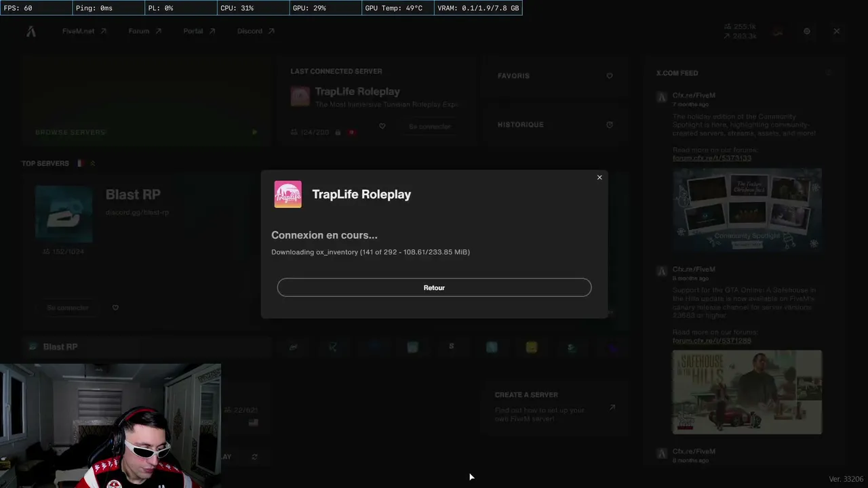The image size is (868, 488).
Task: Open the Historique panel
Action: point(555,125)
